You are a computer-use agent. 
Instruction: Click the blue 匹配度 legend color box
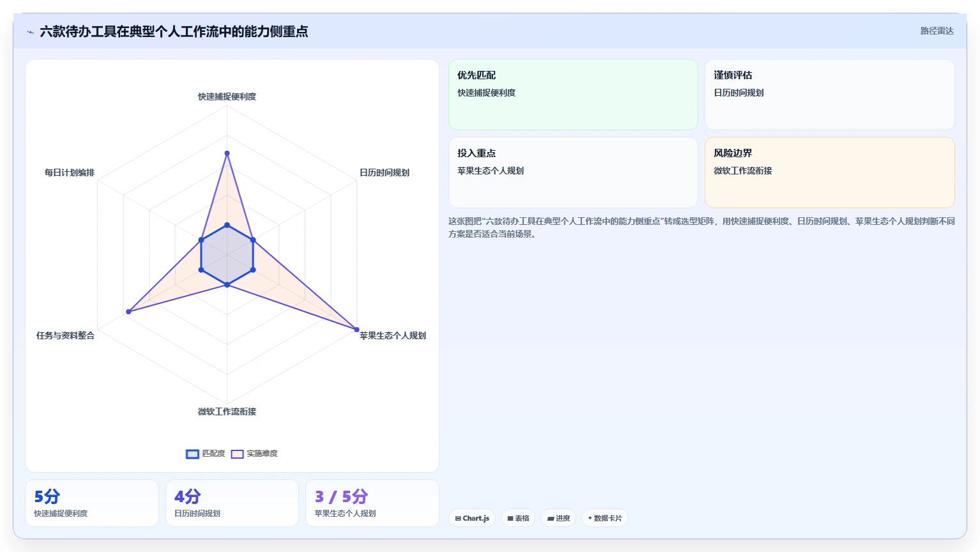(x=192, y=454)
